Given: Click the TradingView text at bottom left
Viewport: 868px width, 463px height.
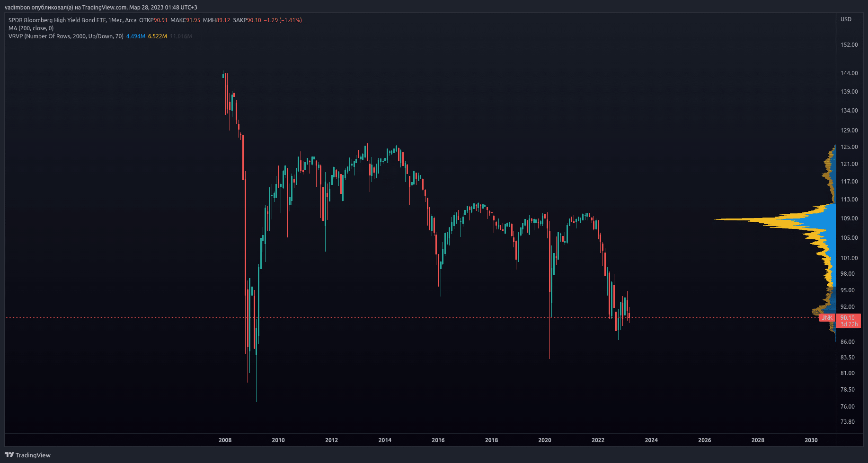Looking at the screenshot, I should [x=33, y=455].
